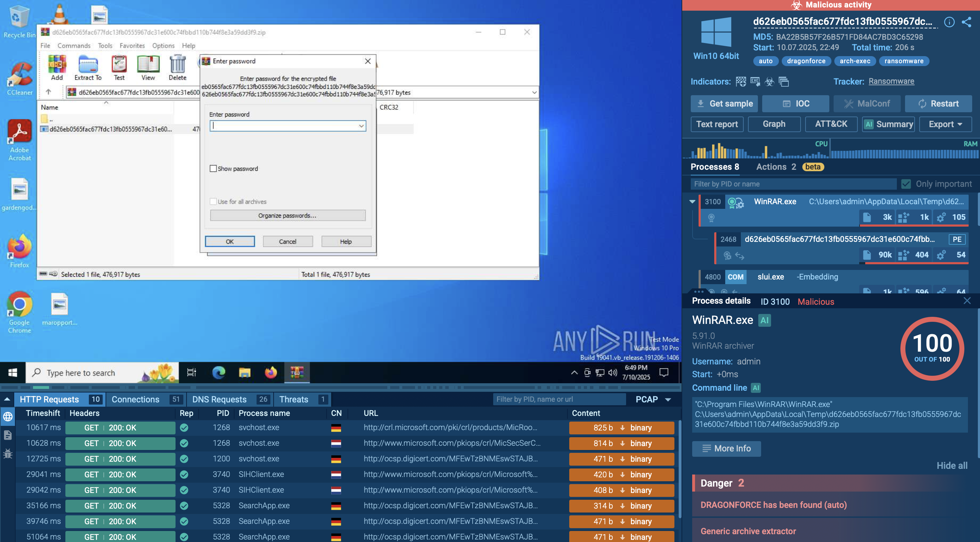Click the Organize passwords button

[287, 216]
